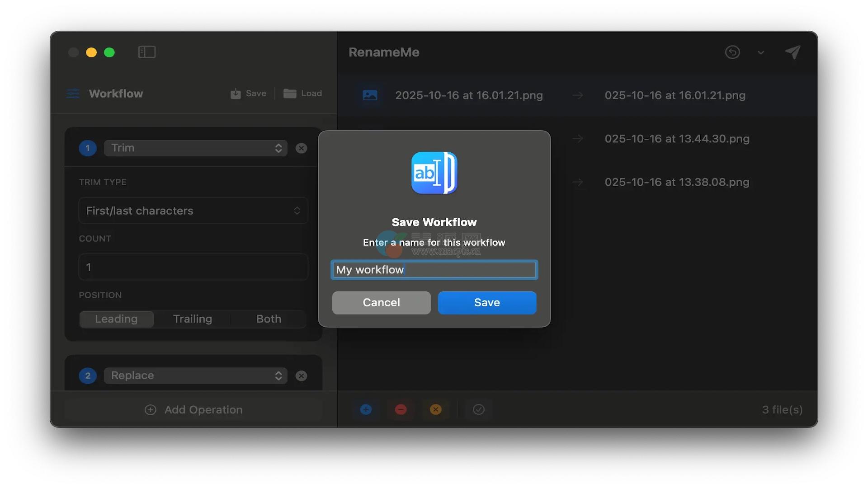Click the red minus remove file icon
The height and width of the screenshot is (488, 868).
pos(401,409)
